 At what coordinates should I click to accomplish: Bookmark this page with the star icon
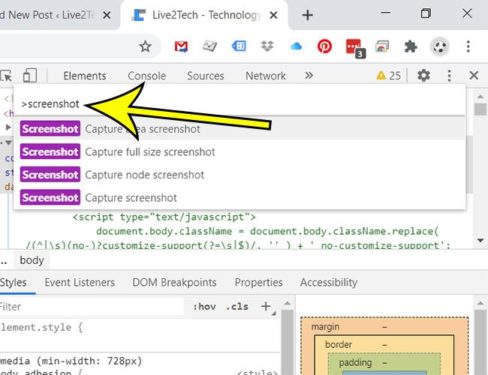click(x=145, y=46)
